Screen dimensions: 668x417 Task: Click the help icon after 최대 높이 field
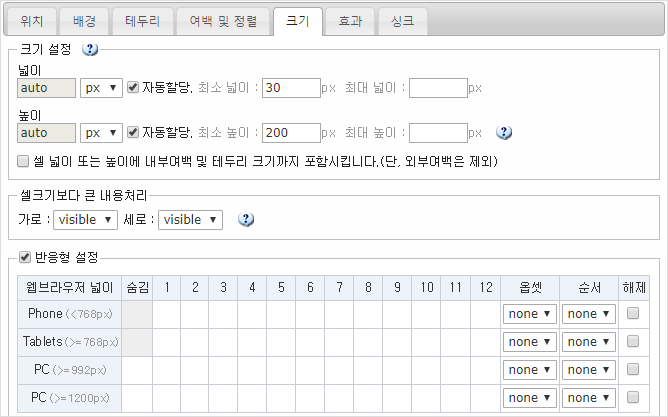point(504,132)
